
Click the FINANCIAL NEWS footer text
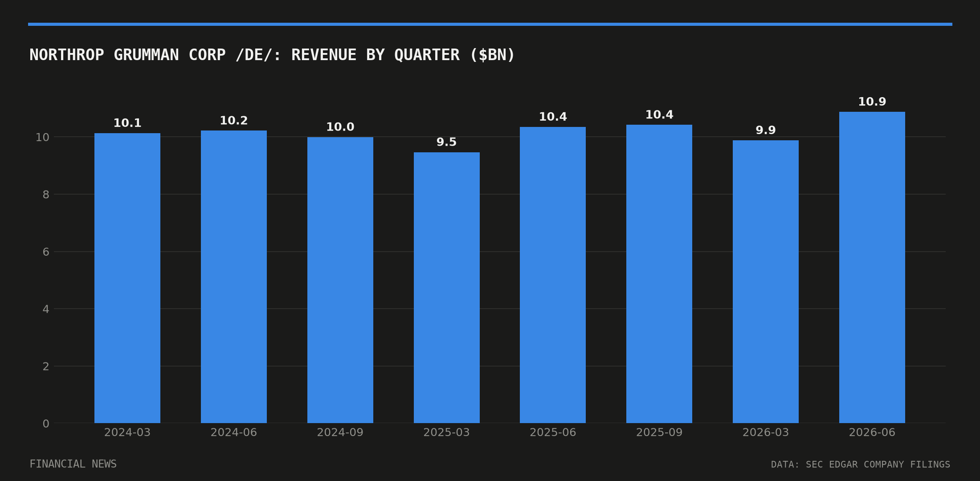(x=73, y=464)
